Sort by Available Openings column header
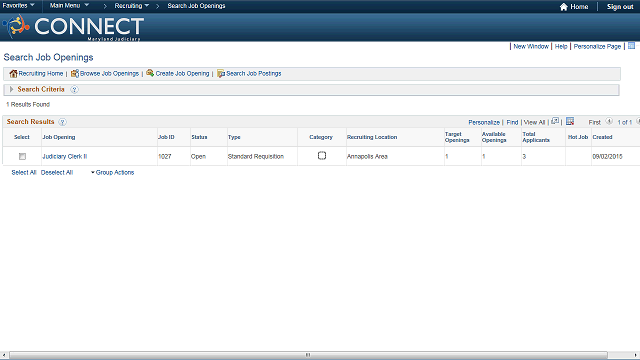 tap(494, 137)
